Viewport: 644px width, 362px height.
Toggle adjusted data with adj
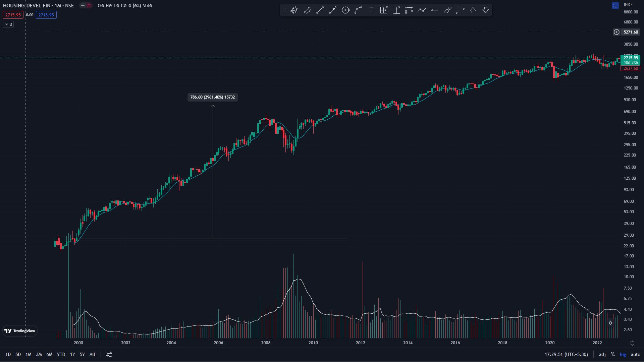(x=602, y=354)
